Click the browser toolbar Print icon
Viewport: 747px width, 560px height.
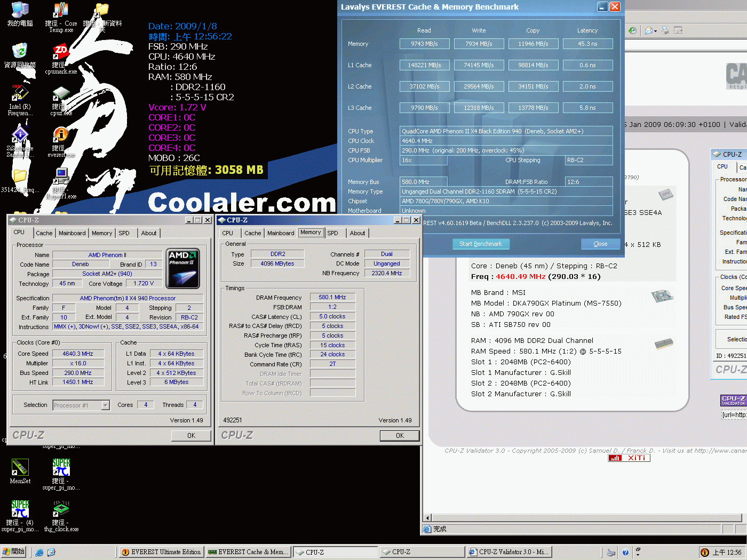pyautogui.click(x=665, y=30)
